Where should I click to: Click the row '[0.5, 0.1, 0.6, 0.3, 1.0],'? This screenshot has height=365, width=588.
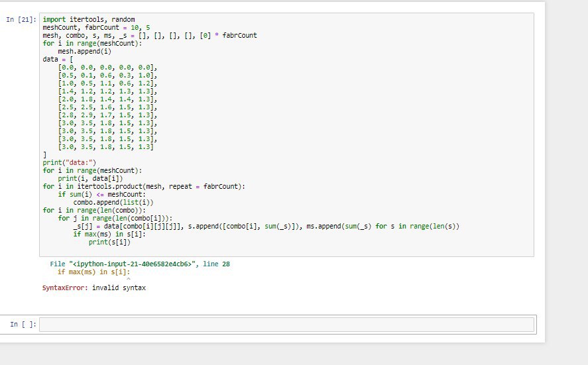107,76
